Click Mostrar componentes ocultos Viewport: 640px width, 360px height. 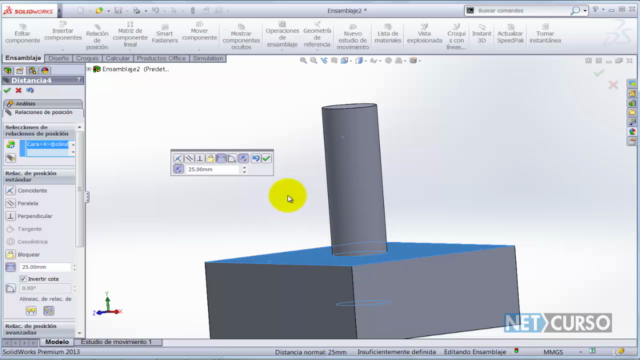pyautogui.click(x=241, y=37)
